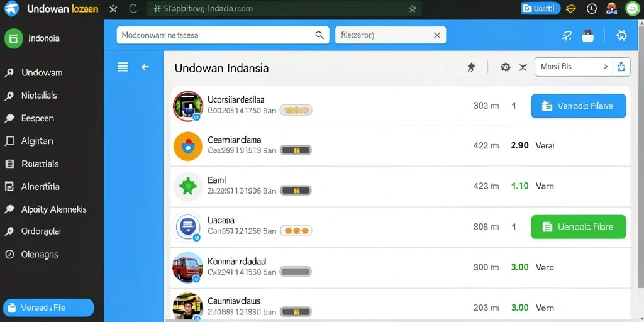Click the 808 m distance value
Image resolution: width=644 pixels, height=322 pixels.
(486, 226)
